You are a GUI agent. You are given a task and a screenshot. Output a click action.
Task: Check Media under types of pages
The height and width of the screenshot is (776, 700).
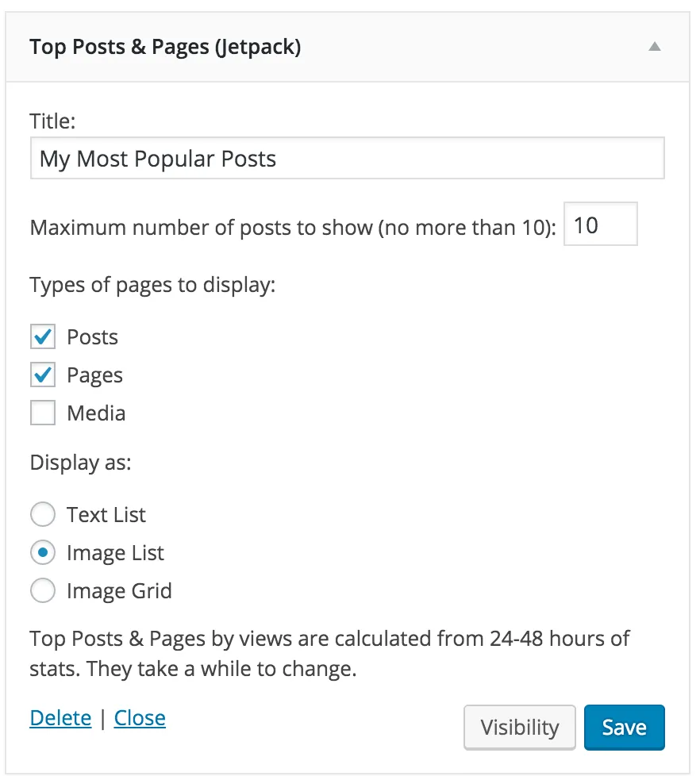click(43, 413)
